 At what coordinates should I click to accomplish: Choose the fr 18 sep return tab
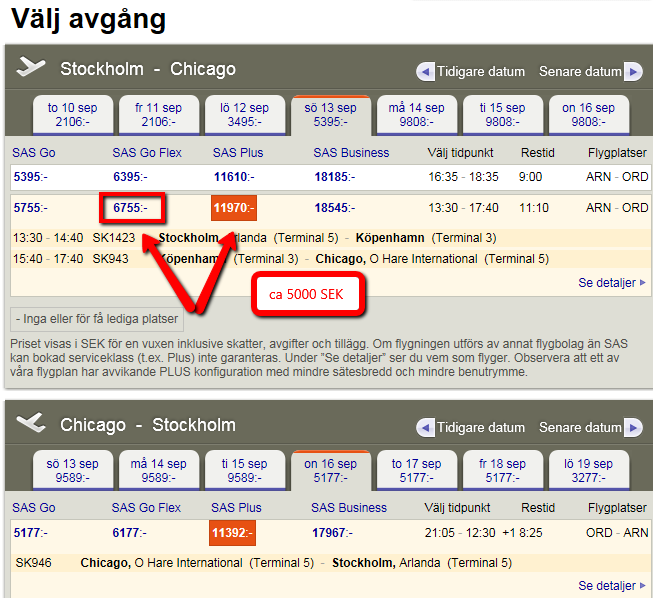503,471
